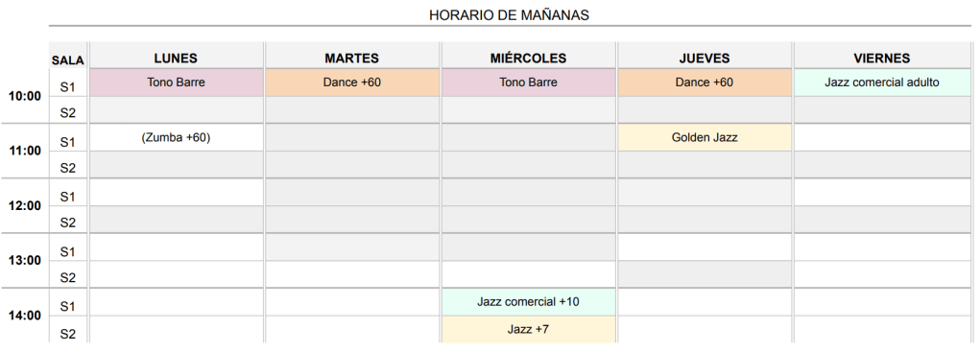Open Wednesday's Tono Barre class

tap(528, 82)
